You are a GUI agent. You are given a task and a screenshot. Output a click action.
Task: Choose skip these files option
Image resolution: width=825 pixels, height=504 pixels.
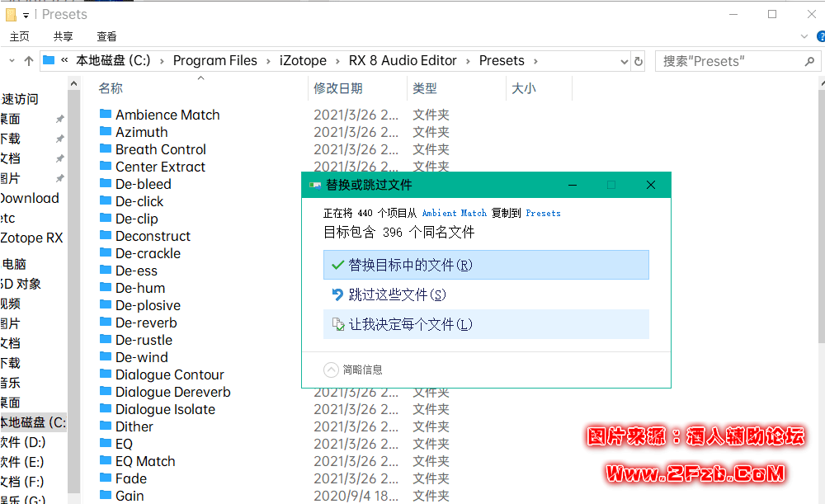tap(486, 294)
